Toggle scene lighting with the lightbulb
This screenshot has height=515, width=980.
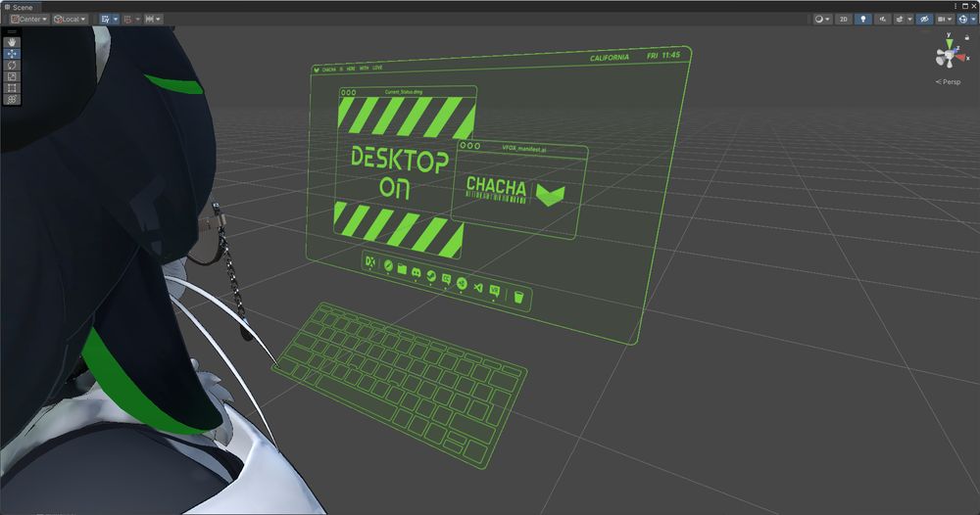pos(863,20)
